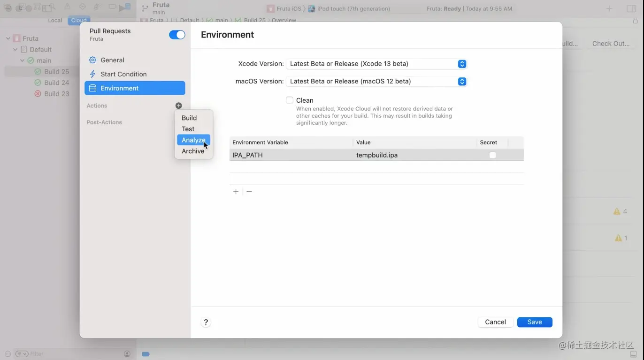Open the test navigator diamond icon
The width and height of the screenshot is (644, 360).
(83, 7)
